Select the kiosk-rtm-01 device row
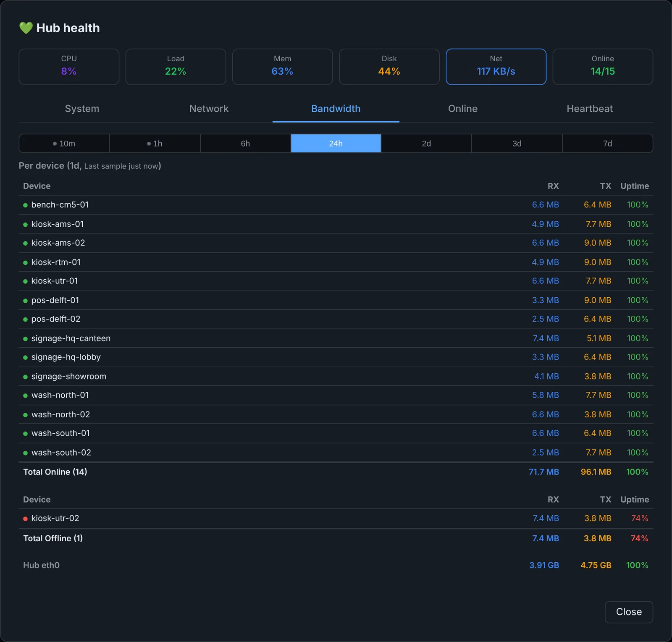 [x=336, y=262]
